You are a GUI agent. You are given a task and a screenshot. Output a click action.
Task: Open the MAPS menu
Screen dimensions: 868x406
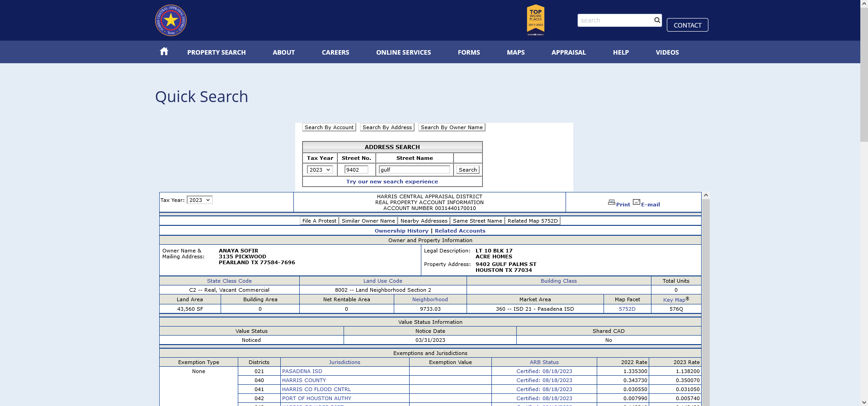tap(516, 52)
